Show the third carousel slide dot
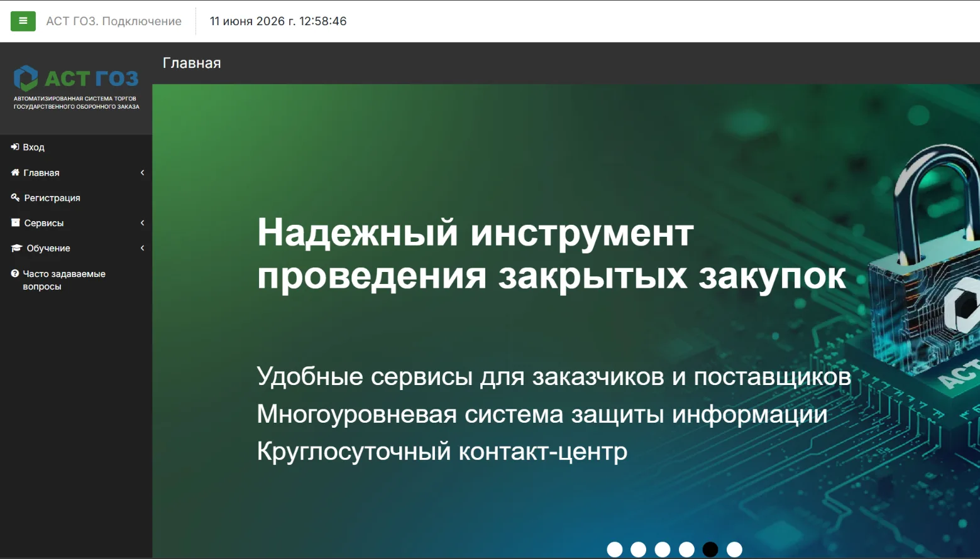The width and height of the screenshot is (980, 559). click(x=663, y=550)
